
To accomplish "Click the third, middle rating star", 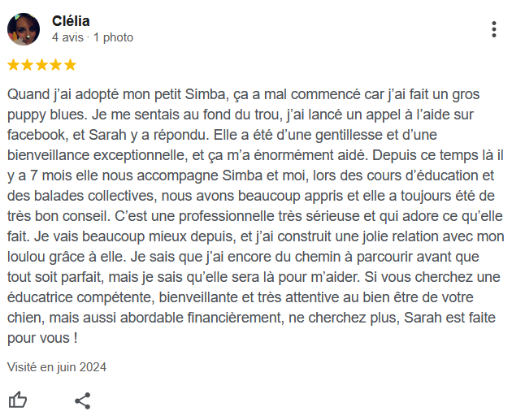I will tap(41, 64).
